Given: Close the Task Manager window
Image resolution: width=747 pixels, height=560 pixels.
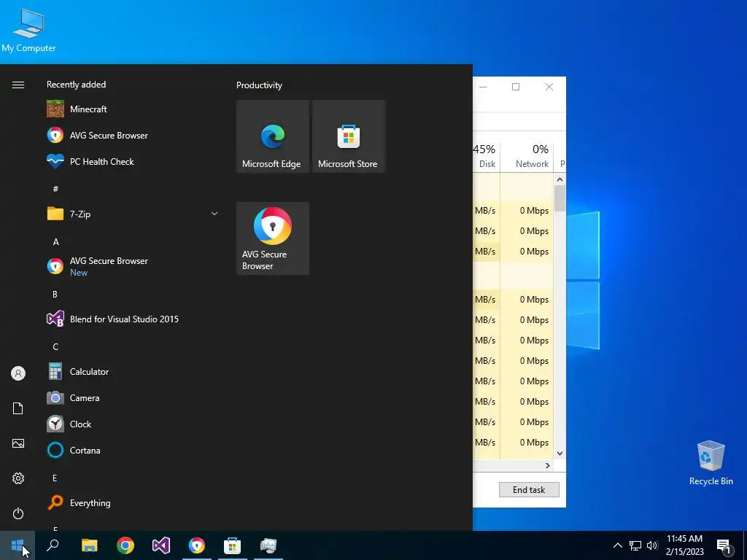Looking at the screenshot, I should [x=549, y=87].
